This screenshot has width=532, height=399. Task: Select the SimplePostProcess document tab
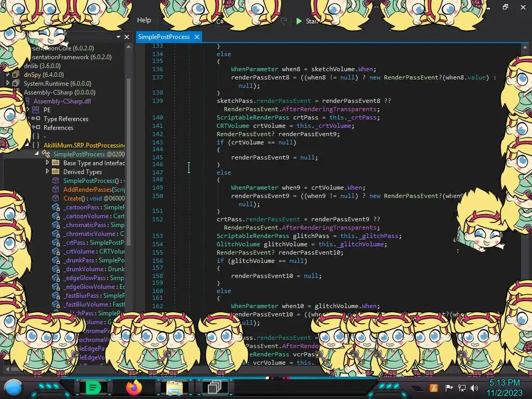point(164,37)
